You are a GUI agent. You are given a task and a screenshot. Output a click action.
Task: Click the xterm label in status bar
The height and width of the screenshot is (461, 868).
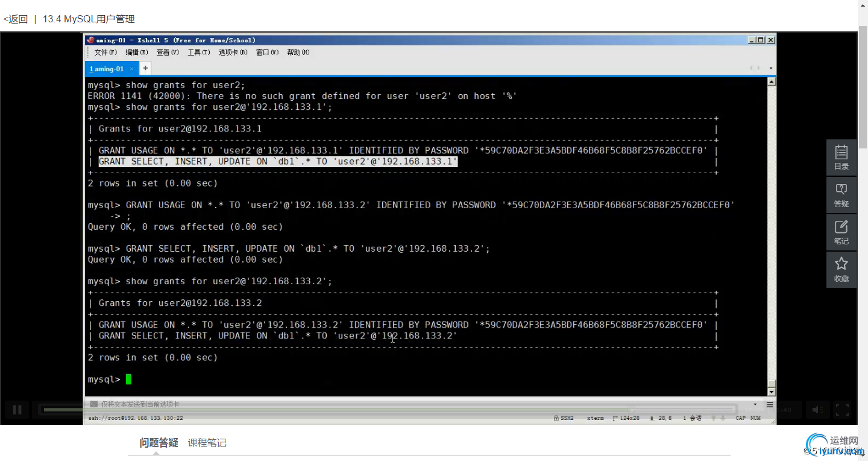pyautogui.click(x=596, y=418)
